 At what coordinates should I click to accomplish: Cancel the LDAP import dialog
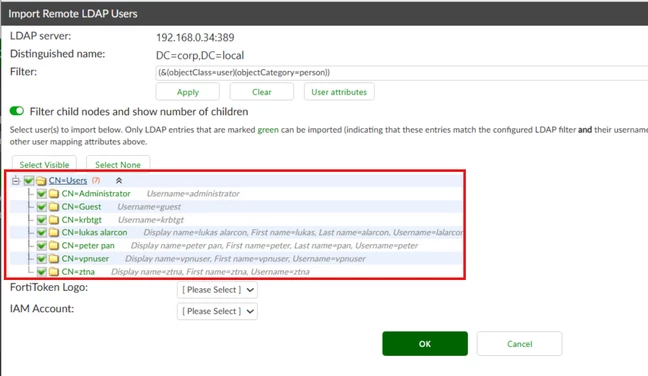point(519,343)
